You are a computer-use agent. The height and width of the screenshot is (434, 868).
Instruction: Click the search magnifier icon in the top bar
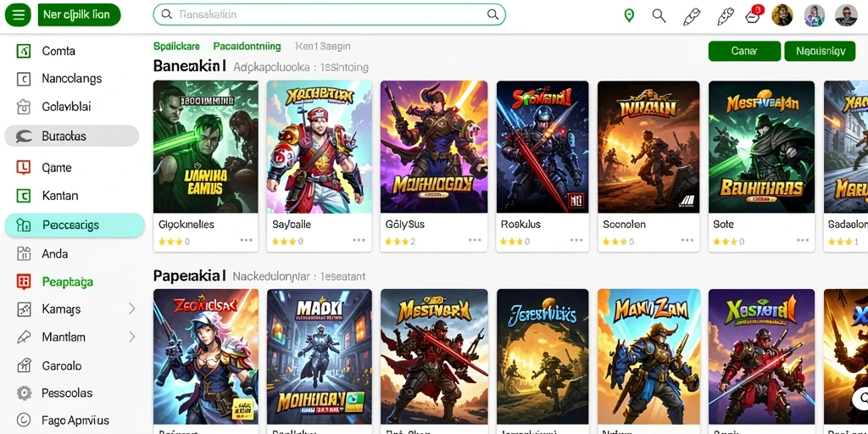(x=659, y=15)
